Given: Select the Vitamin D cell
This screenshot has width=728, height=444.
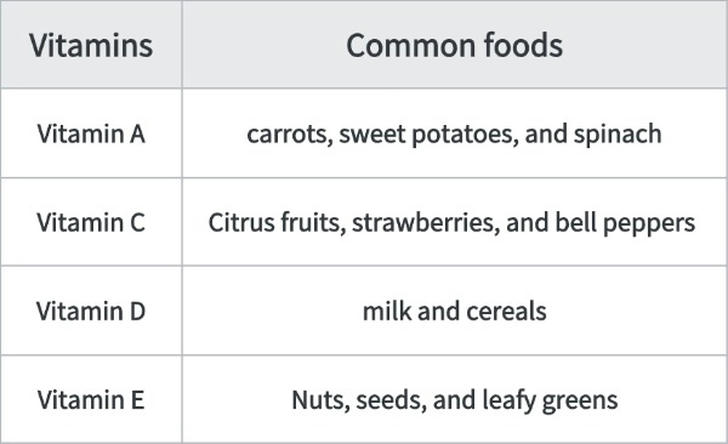Looking at the screenshot, I should pyautogui.click(x=91, y=311).
